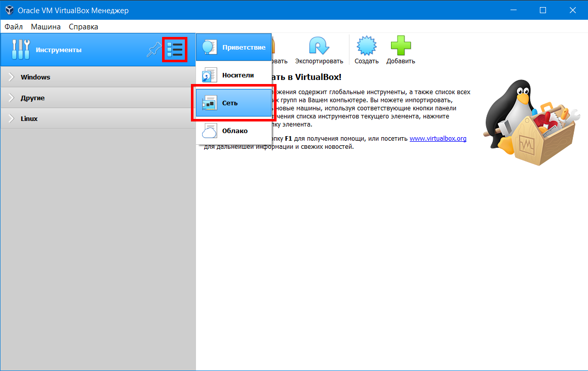Choose Приветствие in the tools popup
Image resolution: width=588 pixels, height=371 pixels.
[x=233, y=47]
